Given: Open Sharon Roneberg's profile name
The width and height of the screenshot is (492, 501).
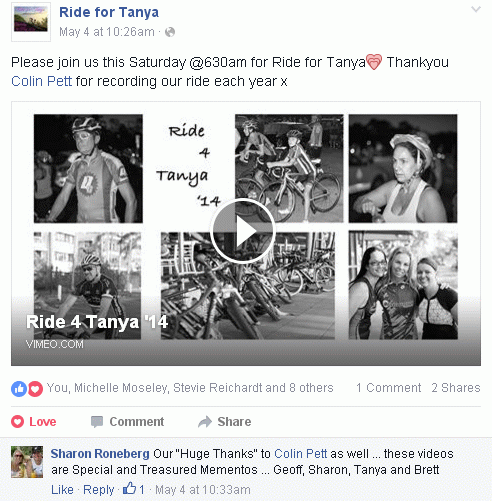Looking at the screenshot, I should [x=100, y=454].
